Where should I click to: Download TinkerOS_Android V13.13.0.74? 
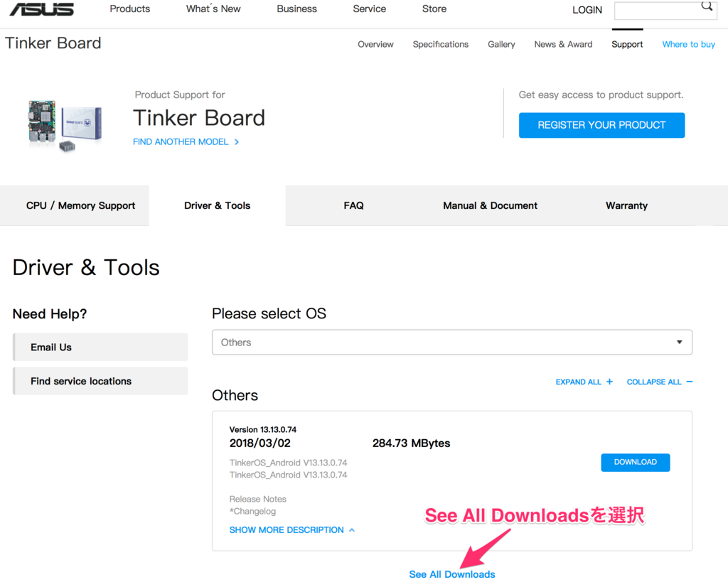[636, 462]
